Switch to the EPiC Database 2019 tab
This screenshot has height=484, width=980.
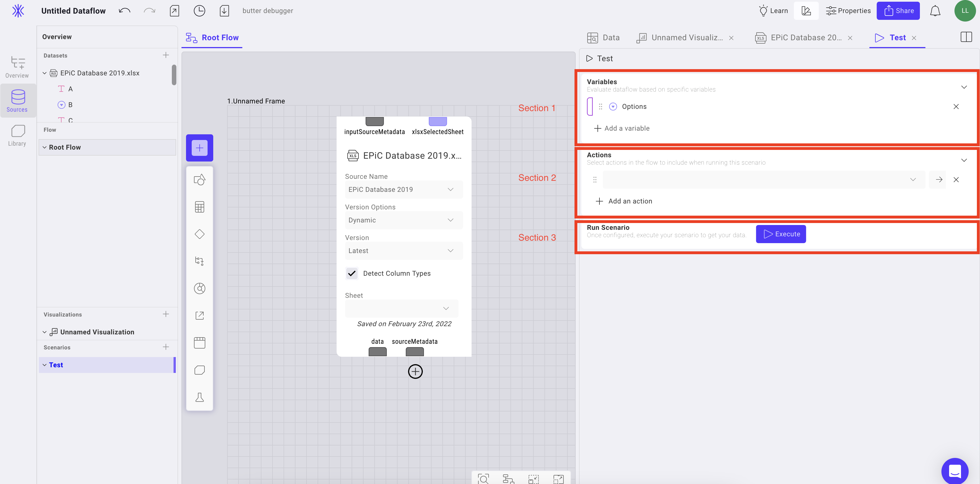tap(799, 37)
